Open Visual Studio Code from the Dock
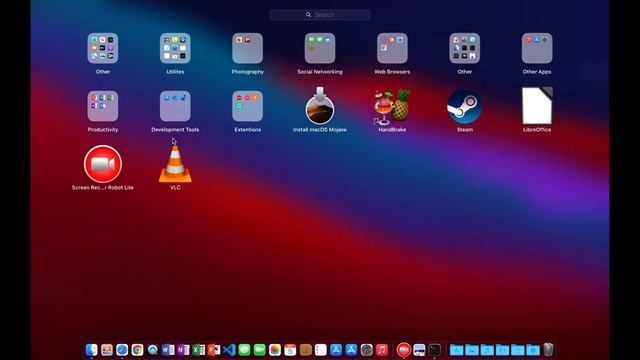Viewport: 640px width, 360px height. pos(229,350)
